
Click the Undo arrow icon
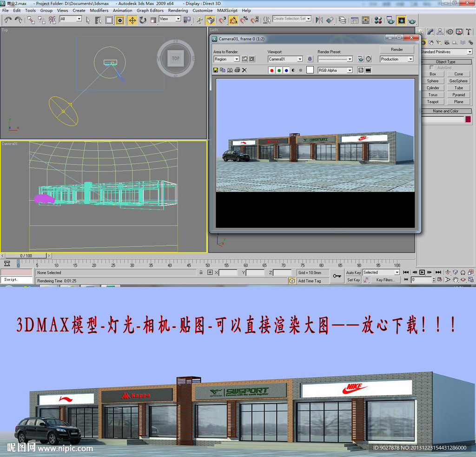(8, 20)
